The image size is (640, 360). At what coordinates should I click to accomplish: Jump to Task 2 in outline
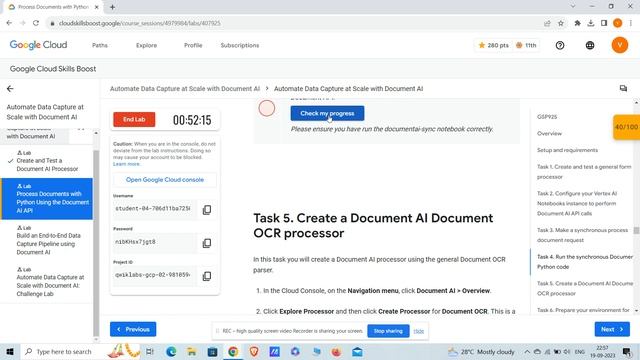point(577,203)
